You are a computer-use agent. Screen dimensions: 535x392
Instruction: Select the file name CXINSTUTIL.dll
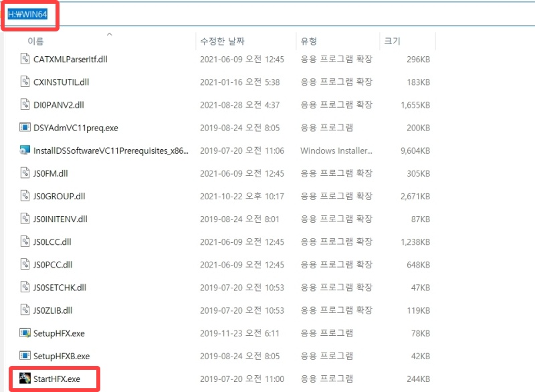coord(61,82)
